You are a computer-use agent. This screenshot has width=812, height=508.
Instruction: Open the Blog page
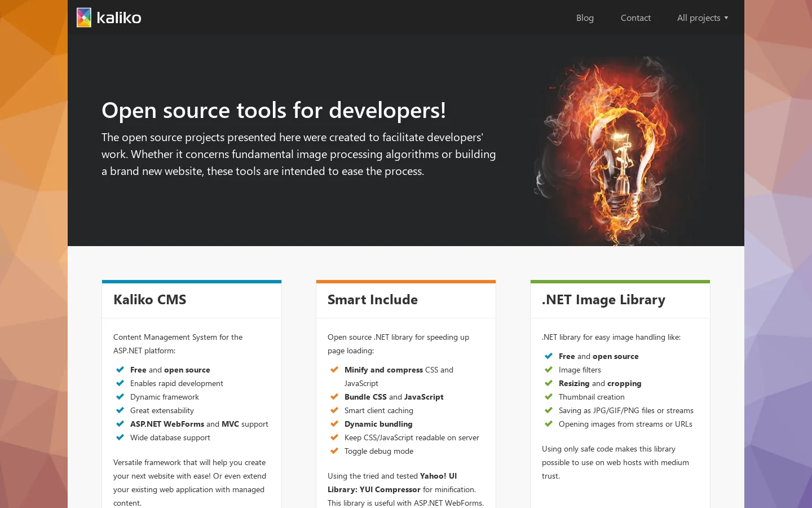click(x=585, y=18)
